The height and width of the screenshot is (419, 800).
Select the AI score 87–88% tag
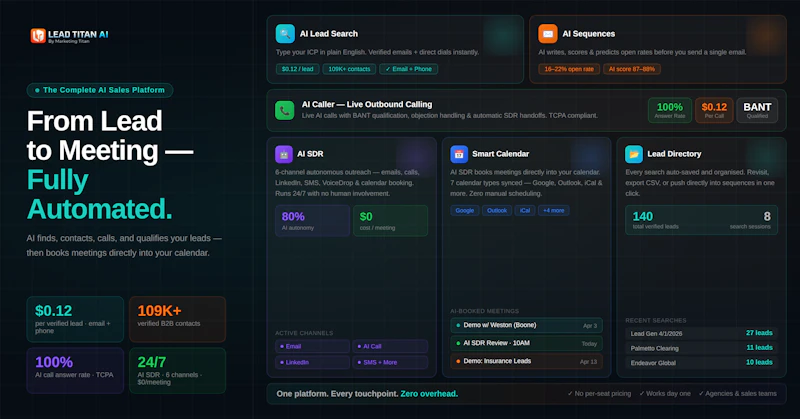pos(632,69)
